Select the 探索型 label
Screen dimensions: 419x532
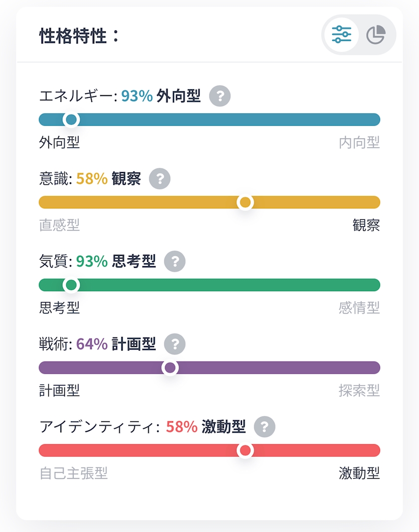[x=359, y=391]
